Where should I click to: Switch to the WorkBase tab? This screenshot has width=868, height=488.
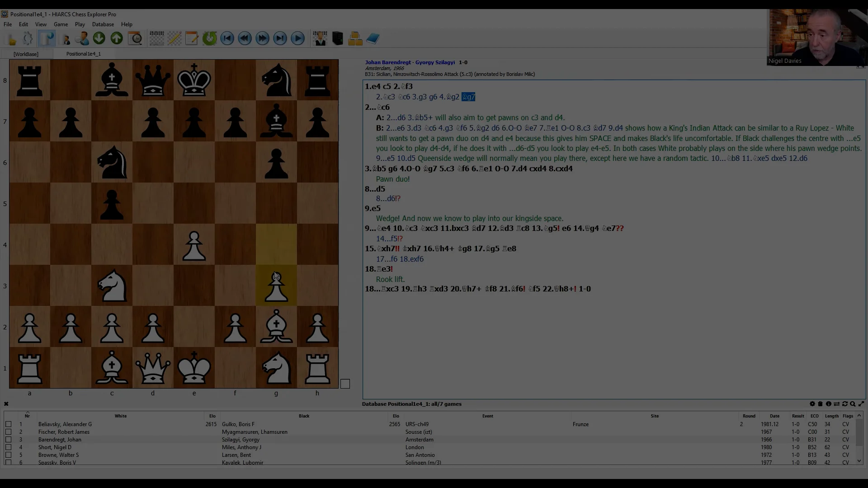tap(26, 54)
